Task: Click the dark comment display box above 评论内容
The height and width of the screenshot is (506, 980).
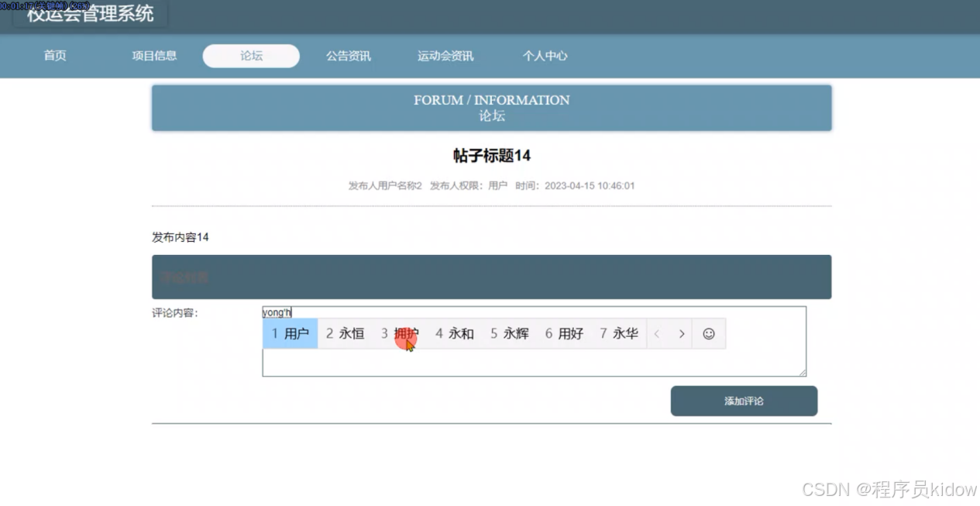Action: [x=491, y=276]
